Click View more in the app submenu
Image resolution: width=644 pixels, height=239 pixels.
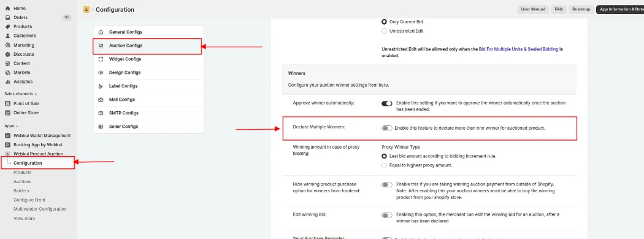click(x=25, y=219)
